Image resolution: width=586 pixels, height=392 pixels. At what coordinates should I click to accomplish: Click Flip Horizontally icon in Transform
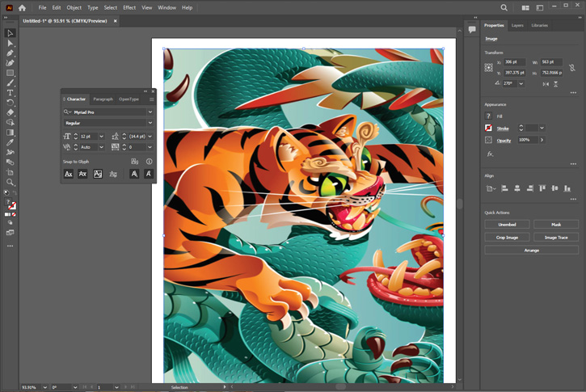(546, 84)
